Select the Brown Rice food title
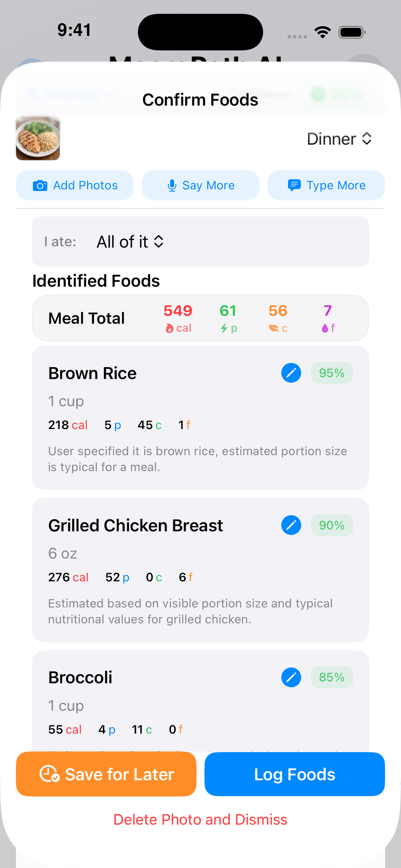 92,373
